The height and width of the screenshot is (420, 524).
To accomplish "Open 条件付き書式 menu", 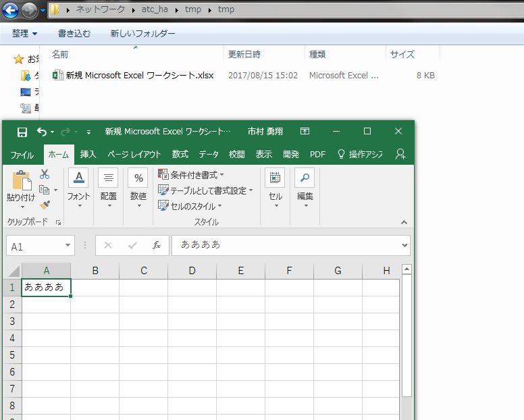I will coord(191,175).
